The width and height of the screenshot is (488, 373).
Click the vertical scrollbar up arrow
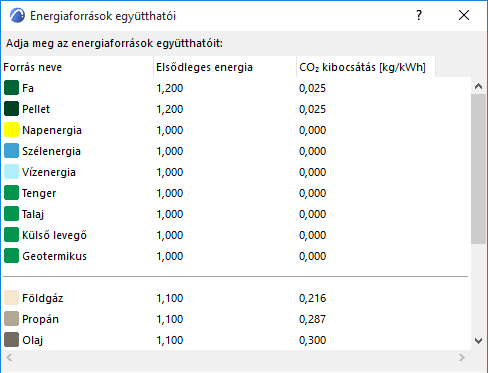[x=478, y=86]
